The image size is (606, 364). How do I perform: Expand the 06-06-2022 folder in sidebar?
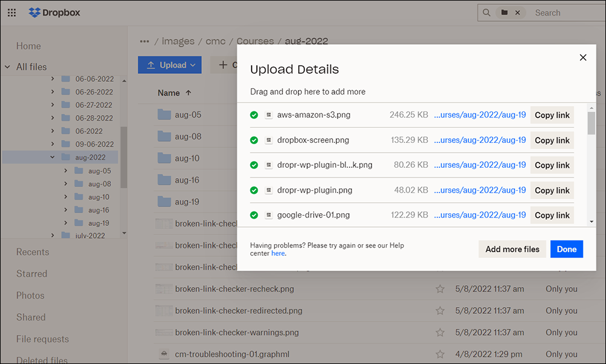click(53, 79)
